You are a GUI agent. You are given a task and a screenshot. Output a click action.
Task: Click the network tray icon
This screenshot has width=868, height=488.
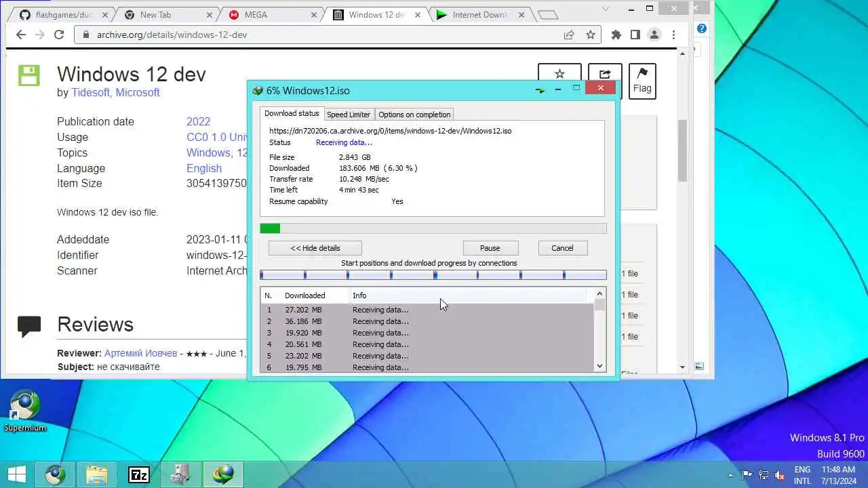[764, 475]
